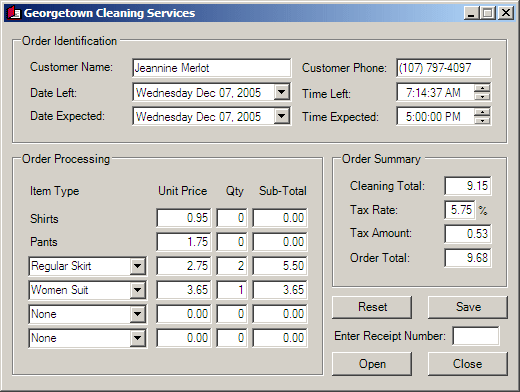Click the Women Suit unit price 3.65

click(x=184, y=290)
